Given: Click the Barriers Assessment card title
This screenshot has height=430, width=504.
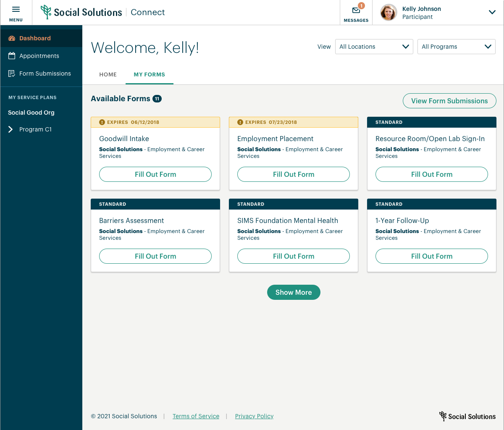Looking at the screenshot, I should click(131, 220).
